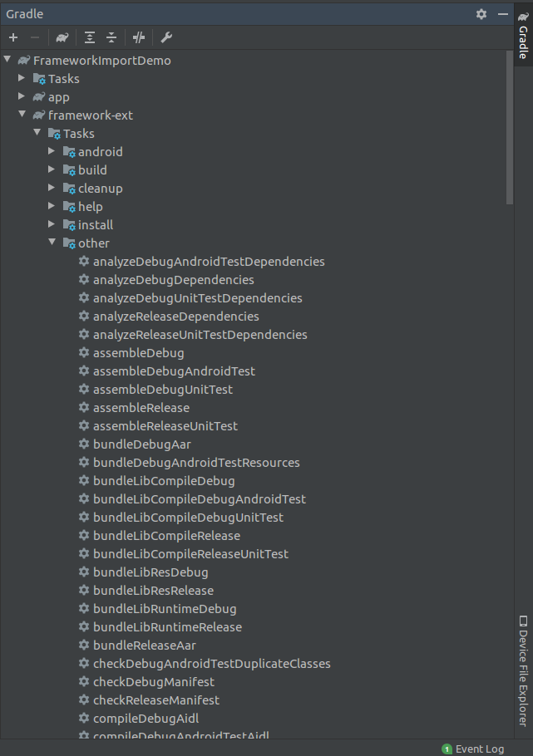The image size is (533, 756).
Task: Click the install folder icon
Action: 69,226
